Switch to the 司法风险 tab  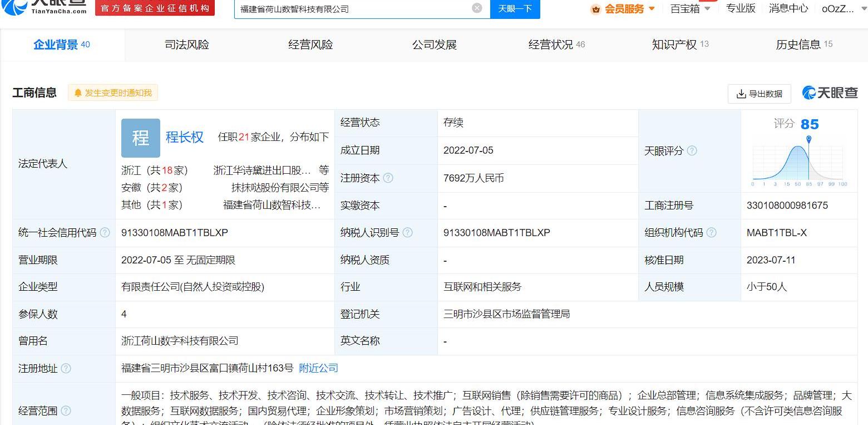pyautogui.click(x=187, y=45)
